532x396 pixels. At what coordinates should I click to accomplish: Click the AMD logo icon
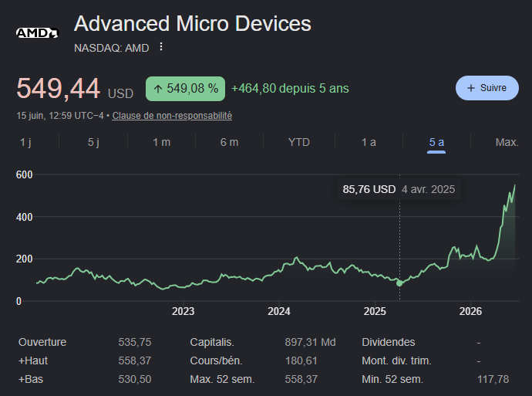pyautogui.click(x=38, y=33)
